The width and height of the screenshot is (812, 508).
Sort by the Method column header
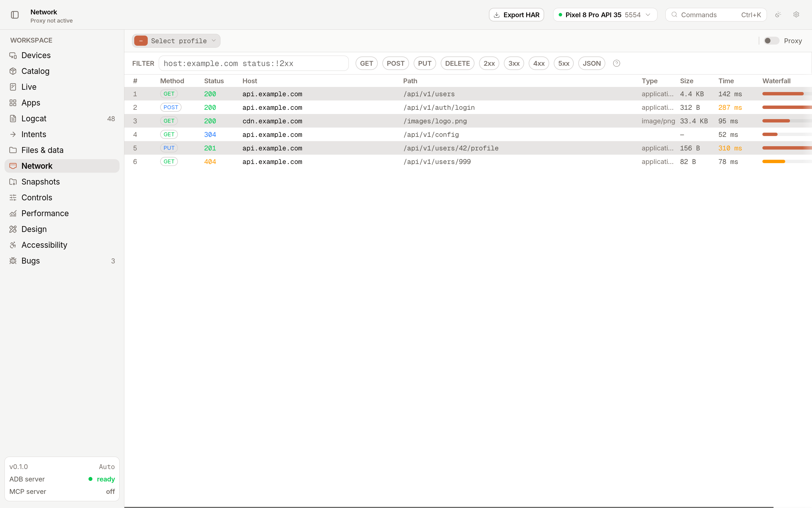(x=172, y=81)
